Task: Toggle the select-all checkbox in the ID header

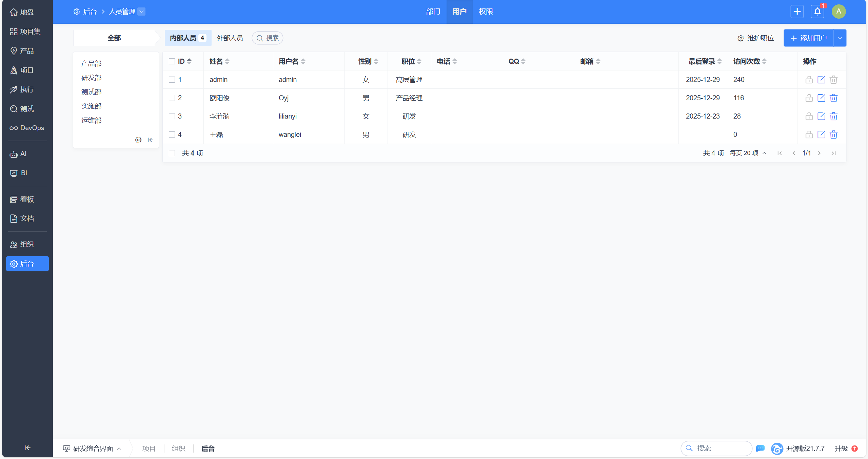Action: 172,61
